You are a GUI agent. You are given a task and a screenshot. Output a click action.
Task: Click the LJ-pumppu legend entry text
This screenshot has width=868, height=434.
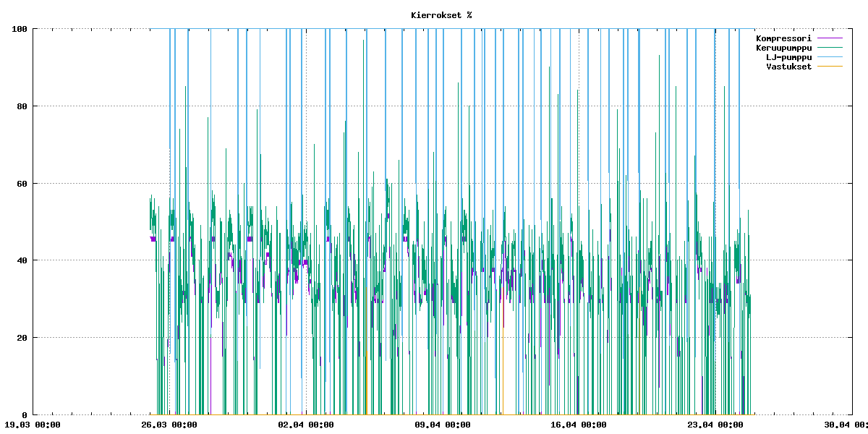tap(788, 57)
